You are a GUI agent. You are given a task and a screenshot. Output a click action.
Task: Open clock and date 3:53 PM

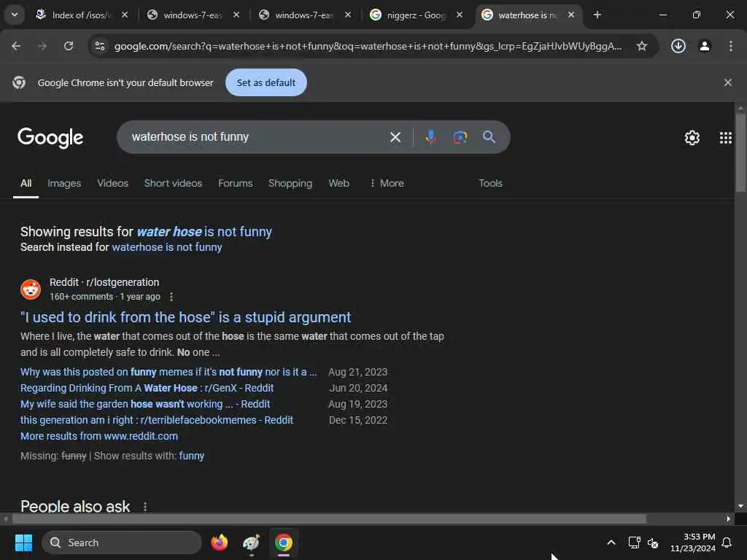(x=693, y=542)
